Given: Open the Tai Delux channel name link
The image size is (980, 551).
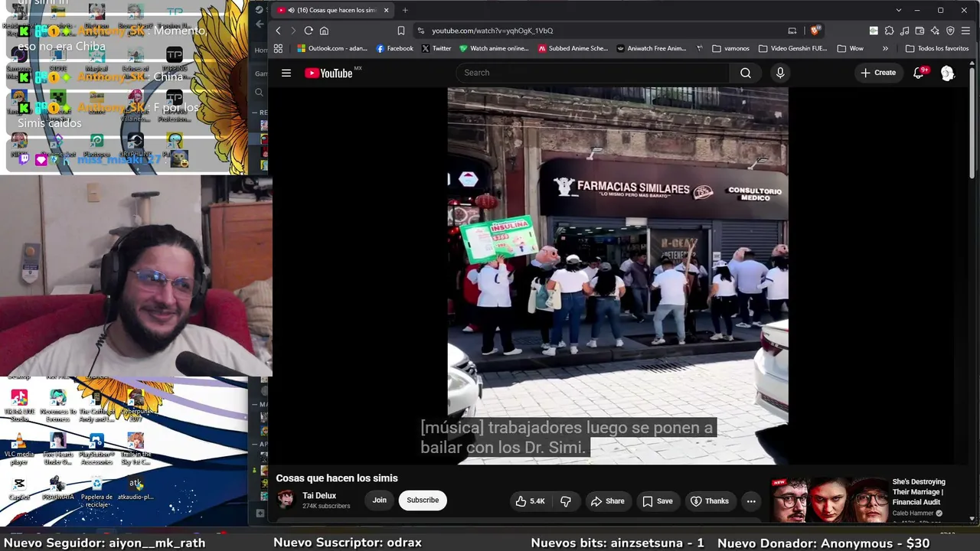Looking at the screenshot, I should (319, 496).
